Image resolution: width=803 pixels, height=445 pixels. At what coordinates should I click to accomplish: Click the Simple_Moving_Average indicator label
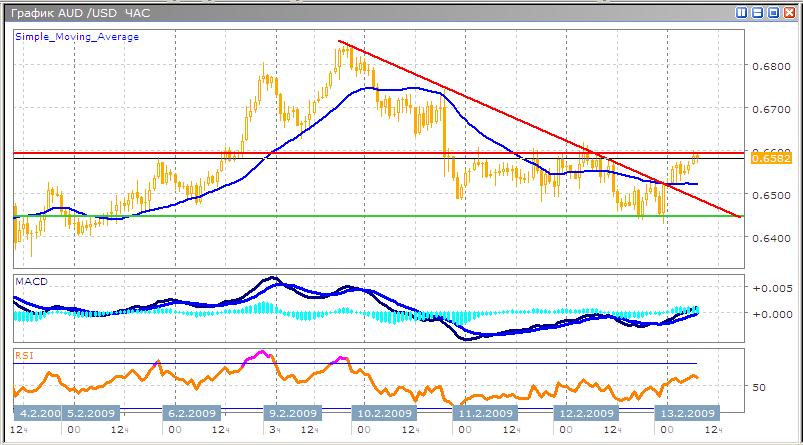[76, 37]
